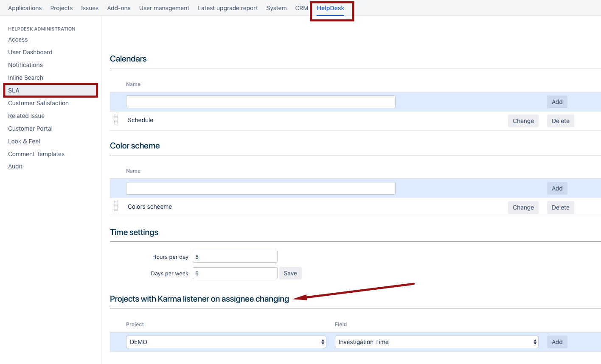Select SLA in the sidebar
601x364 pixels.
pyautogui.click(x=14, y=90)
